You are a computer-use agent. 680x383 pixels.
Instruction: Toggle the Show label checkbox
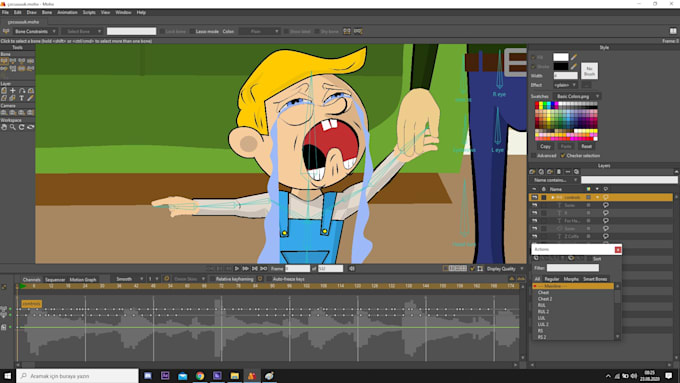click(x=286, y=31)
